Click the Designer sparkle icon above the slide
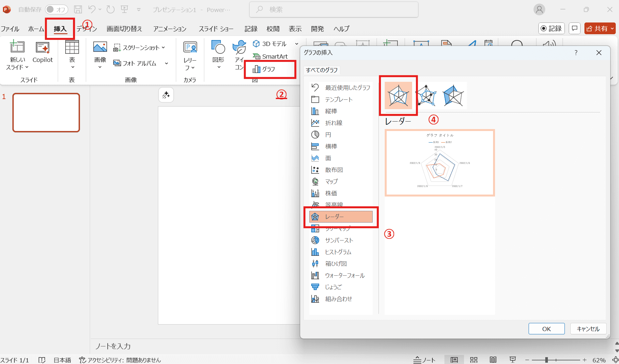 (166, 95)
